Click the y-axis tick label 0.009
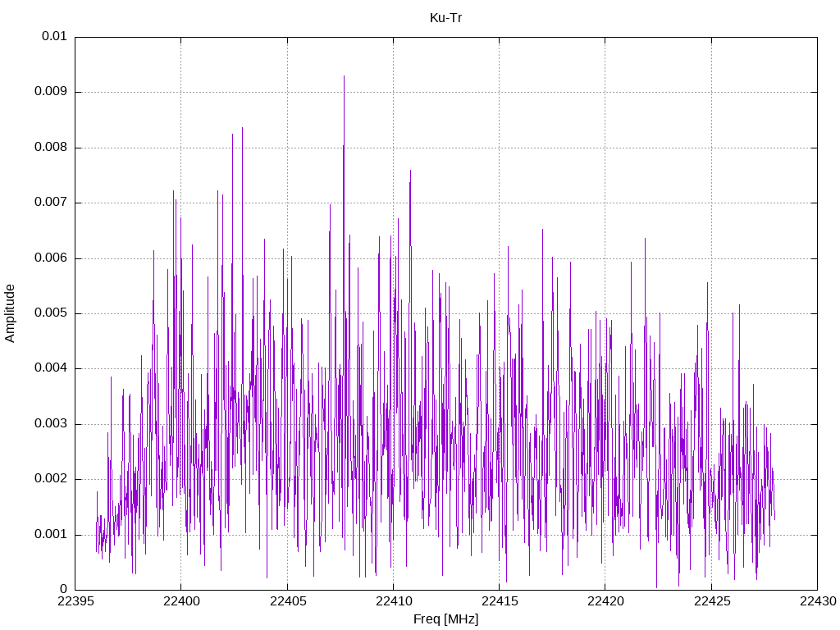Screen dimensions: 840x630 50,92
